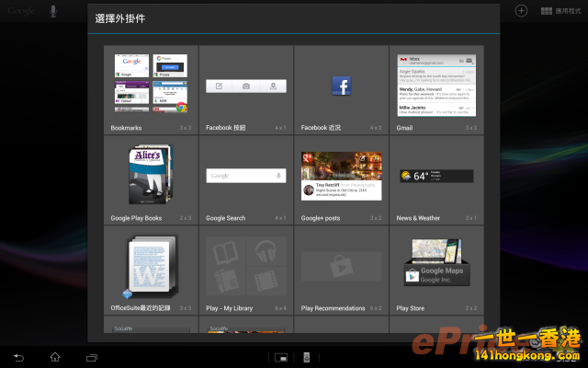Tap the headphones icon in My Library widget
Viewport: 588px width, 368px height.
coord(266,251)
